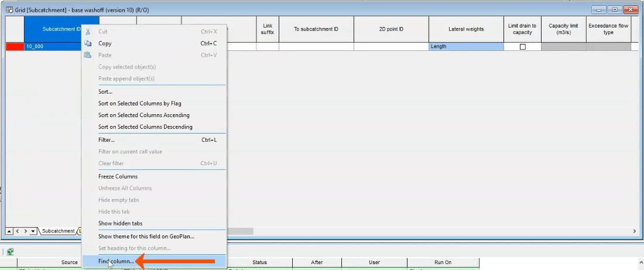Click the User column header
Screen dimensions: 644x270
point(374,262)
